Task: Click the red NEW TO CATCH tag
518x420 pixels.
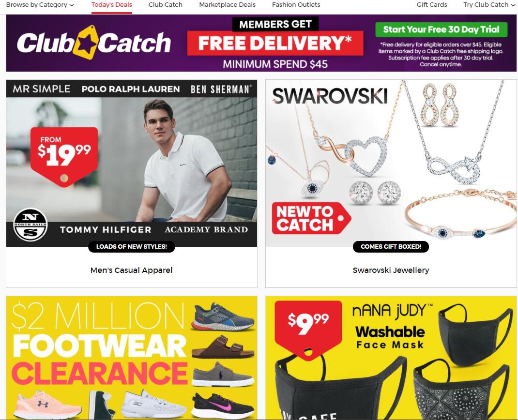Action: [x=311, y=218]
